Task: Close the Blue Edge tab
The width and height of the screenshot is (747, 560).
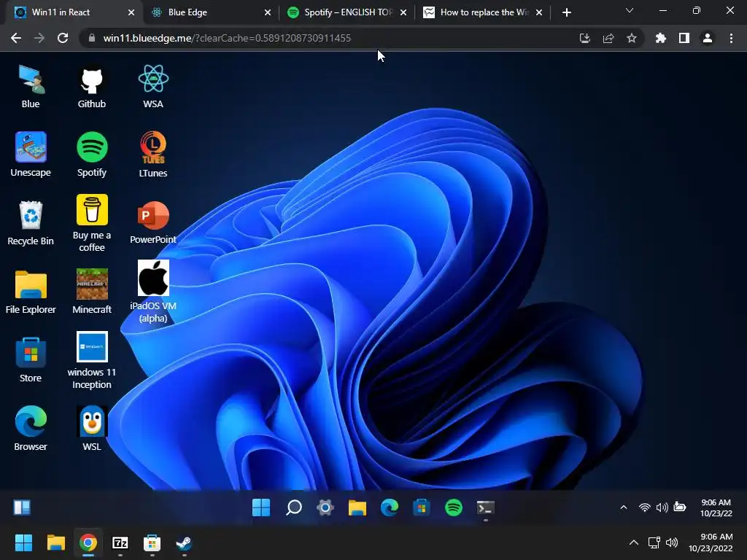Action: point(267,12)
